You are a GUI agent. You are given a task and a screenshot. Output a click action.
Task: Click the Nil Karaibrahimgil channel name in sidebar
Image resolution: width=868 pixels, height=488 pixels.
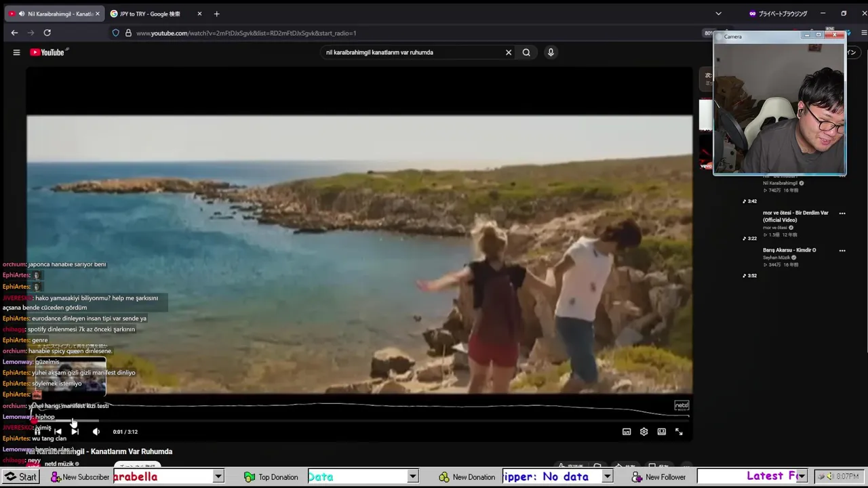(x=780, y=183)
